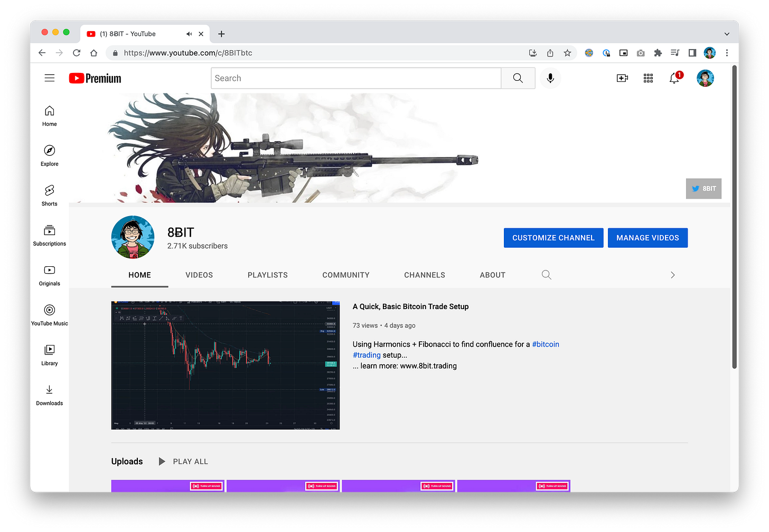Click the picture-in-picture extension icon
The width and height of the screenshot is (769, 532).
pos(623,53)
